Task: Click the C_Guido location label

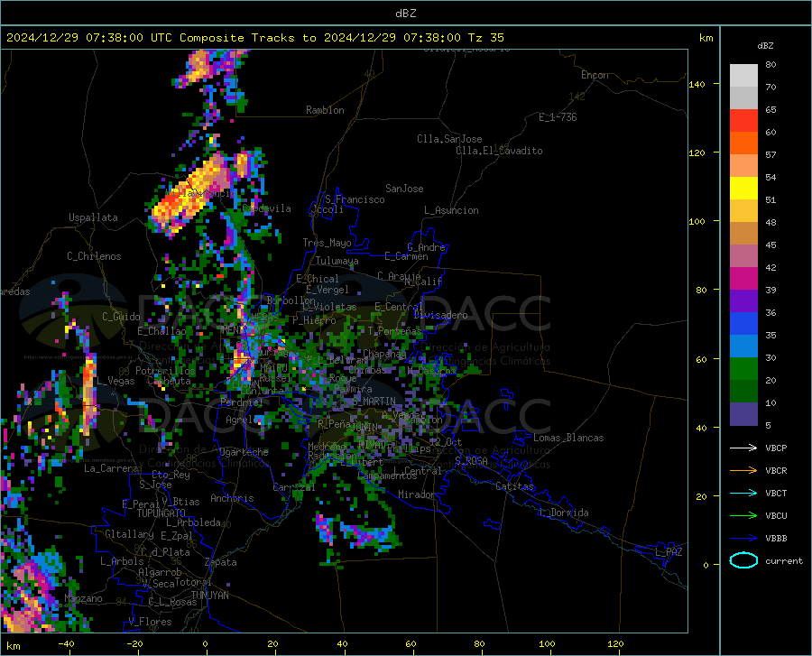Action: point(121,317)
